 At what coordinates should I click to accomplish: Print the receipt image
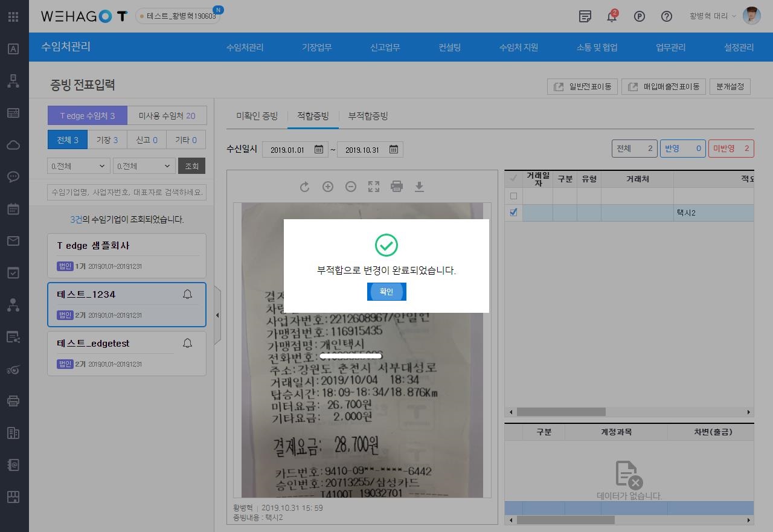coord(397,187)
